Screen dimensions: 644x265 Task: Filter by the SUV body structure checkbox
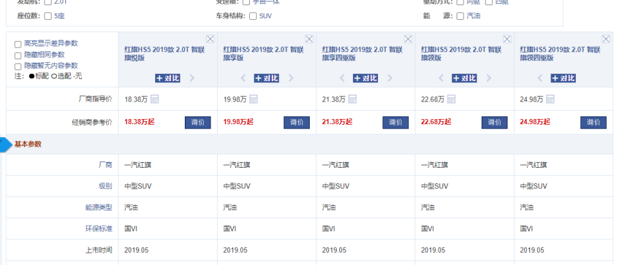pos(253,17)
